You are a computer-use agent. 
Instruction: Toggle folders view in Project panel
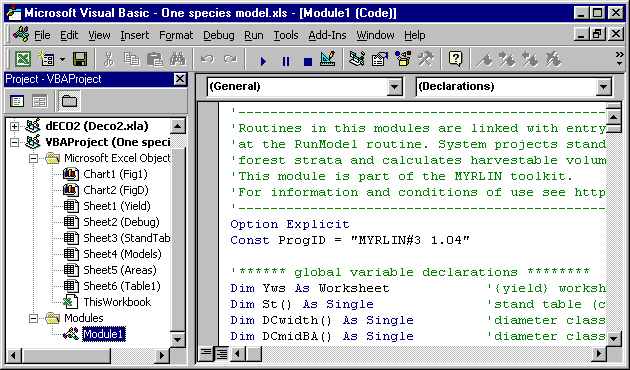(69, 101)
